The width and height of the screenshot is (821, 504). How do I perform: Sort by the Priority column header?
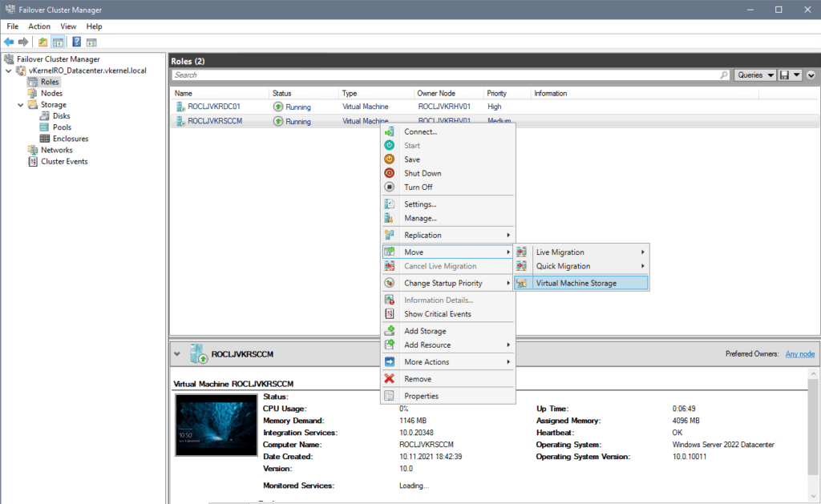507,93
